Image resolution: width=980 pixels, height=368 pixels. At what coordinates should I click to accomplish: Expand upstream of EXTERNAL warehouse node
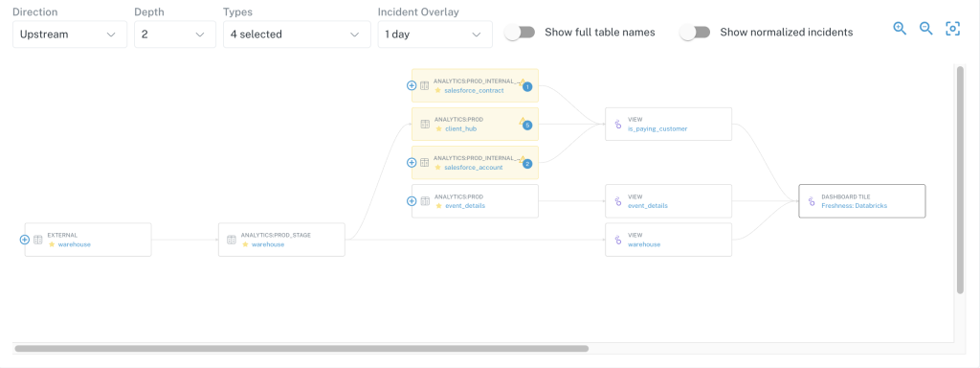click(x=24, y=240)
